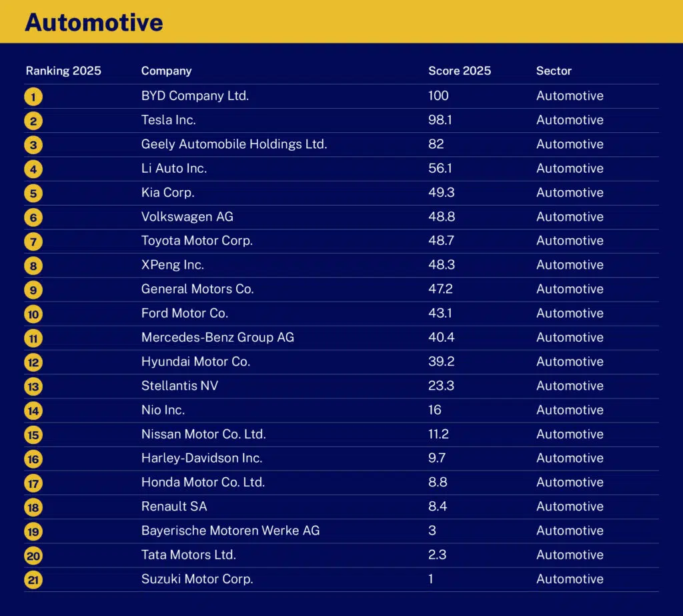Click Tesla's score of 98.1

click(x=440, y=120)
